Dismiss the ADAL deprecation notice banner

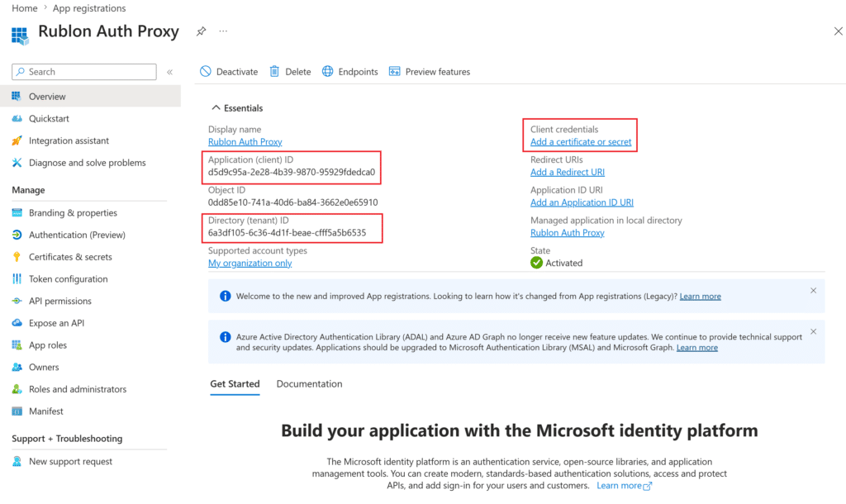coord(813,331)
